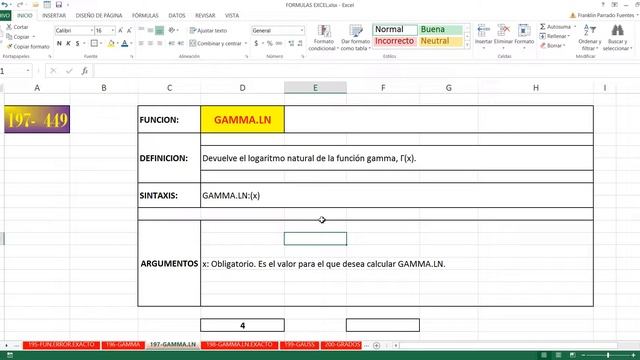
Task: Increase font size with the larger A
Action: (x=120, y=31)
